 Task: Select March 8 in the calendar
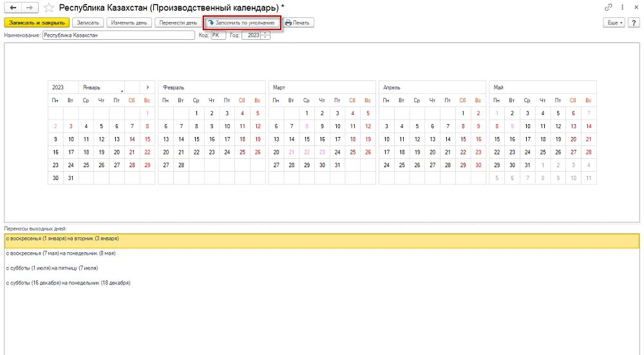307,126
